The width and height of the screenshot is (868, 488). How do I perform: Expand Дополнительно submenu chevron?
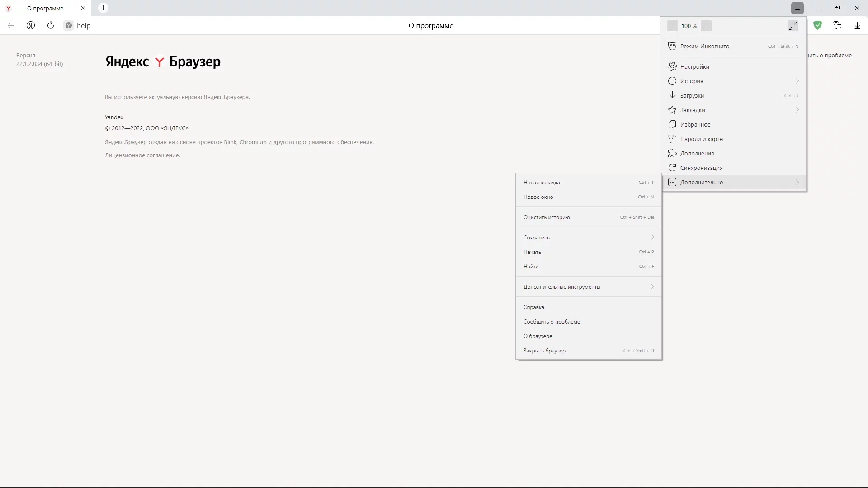(x=797, y=182)
